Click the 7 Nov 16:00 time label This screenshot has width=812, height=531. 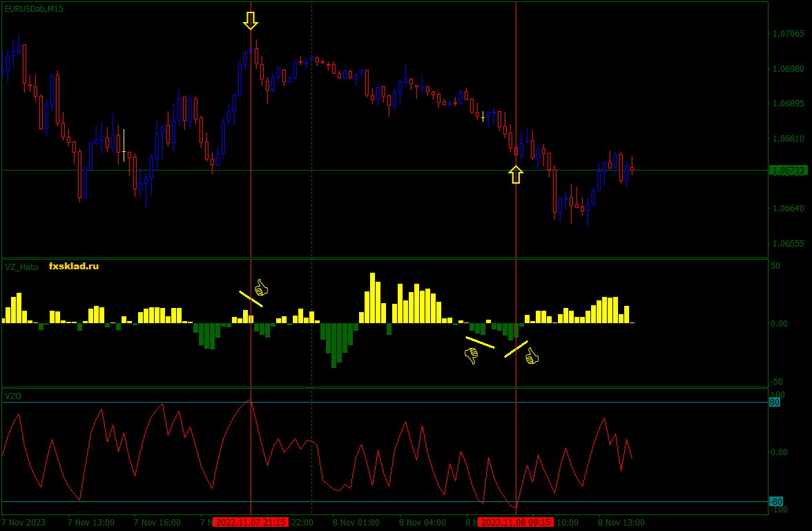pos(157,522)
